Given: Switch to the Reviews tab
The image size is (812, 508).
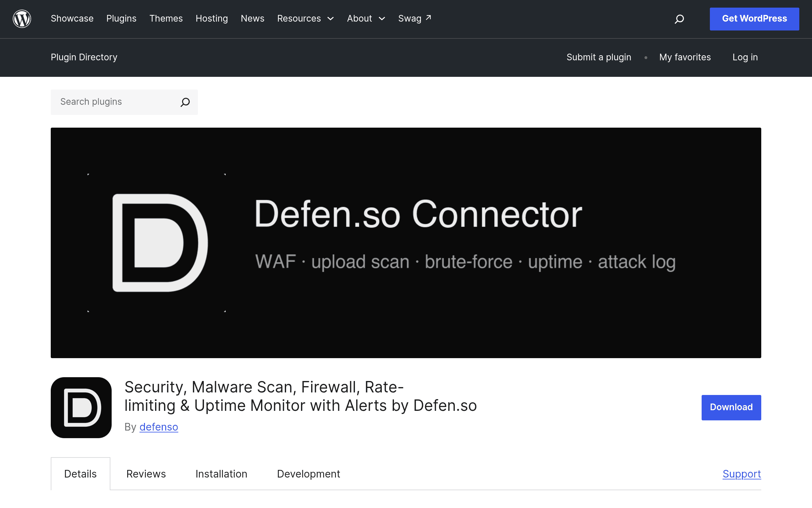Looking at the screenshot, I should [x=146, y=474].
